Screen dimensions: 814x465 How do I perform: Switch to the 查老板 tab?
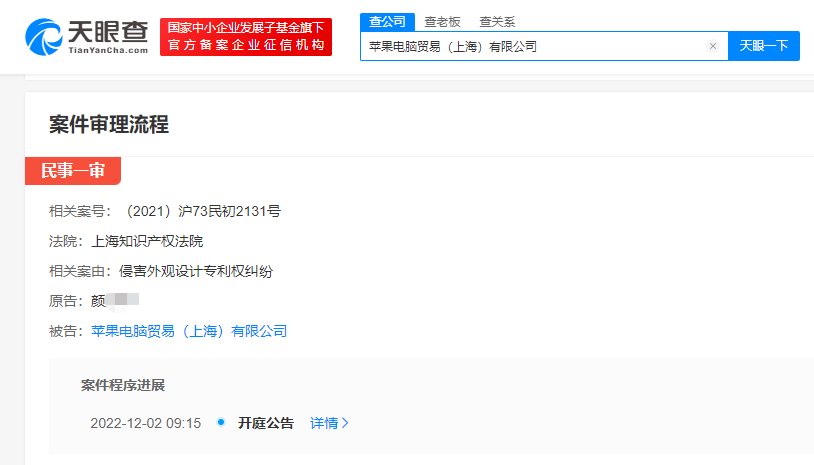point(442,22)
